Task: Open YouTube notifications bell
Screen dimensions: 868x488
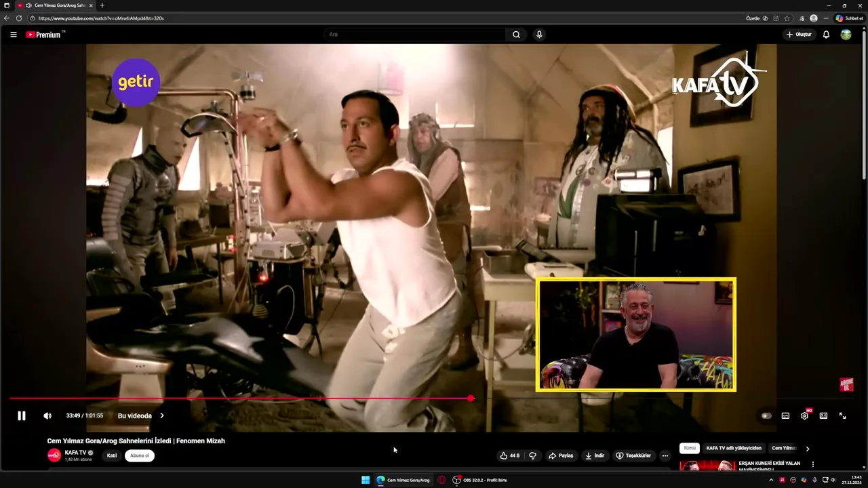Action: 826,35
